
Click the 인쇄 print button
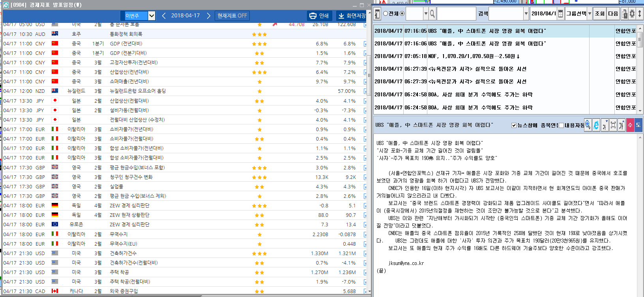[319, 16]
